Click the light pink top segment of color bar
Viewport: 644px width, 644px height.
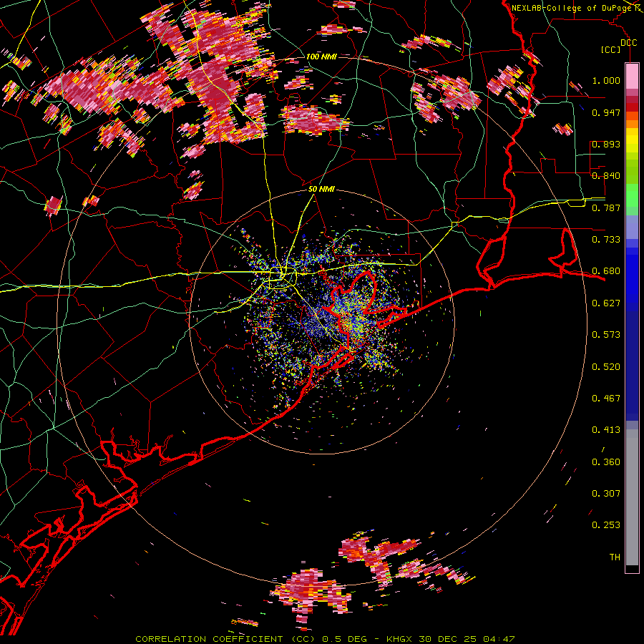coord(632,76)
